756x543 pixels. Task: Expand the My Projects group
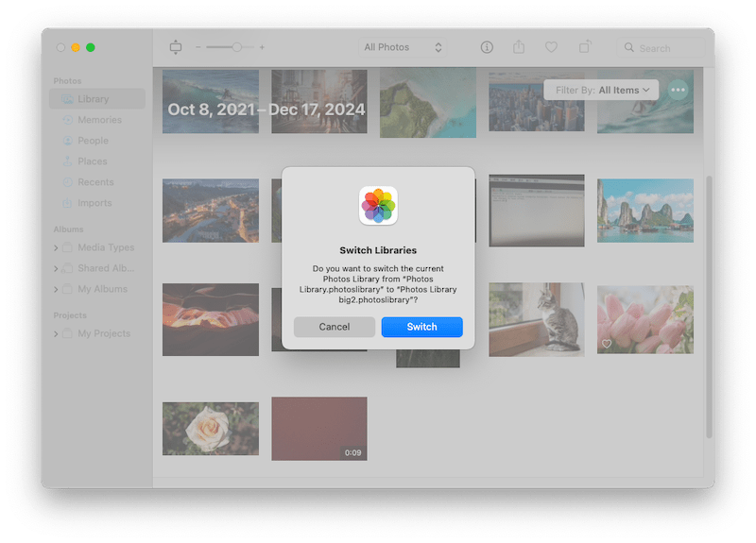(56, 333)
